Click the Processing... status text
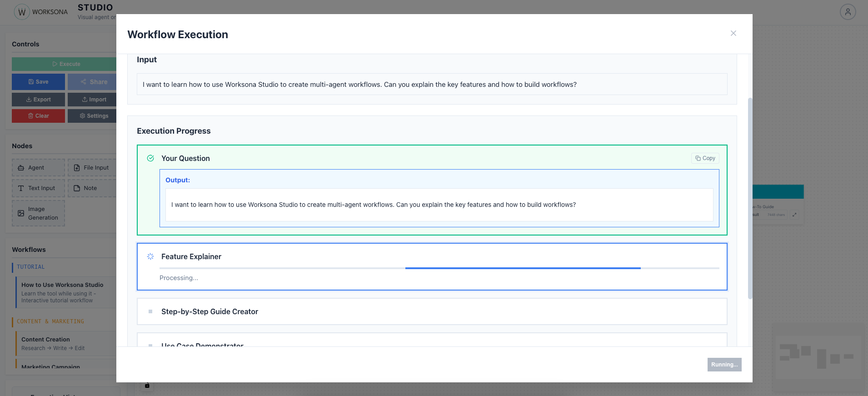The image size is (868, 396). pos(179,278)
